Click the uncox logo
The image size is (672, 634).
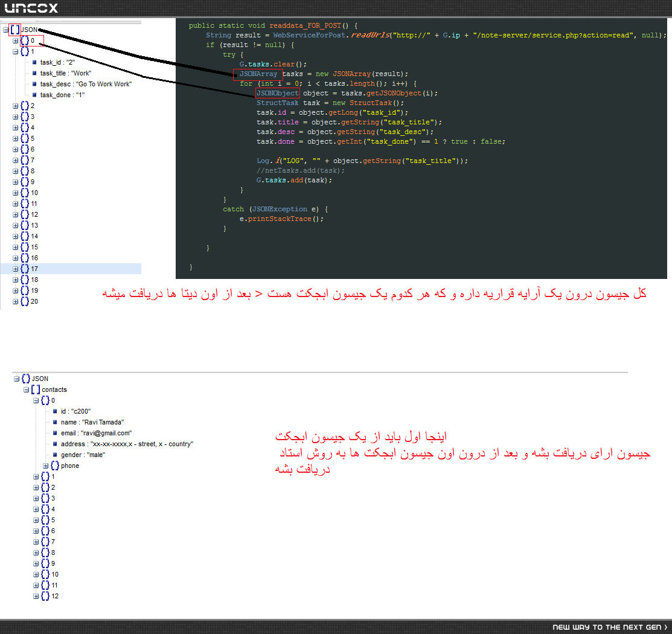[31, 8]
